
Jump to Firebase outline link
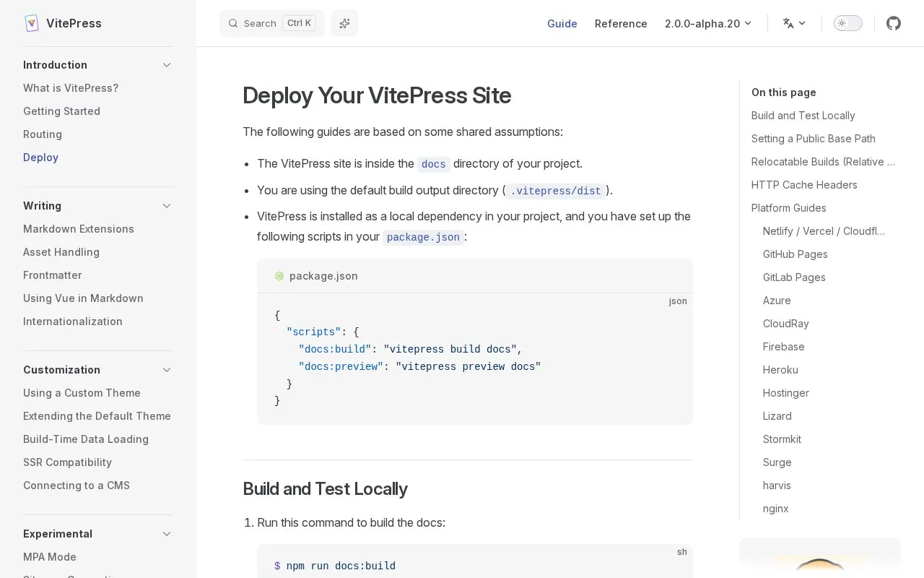click(x=783, y=347)
